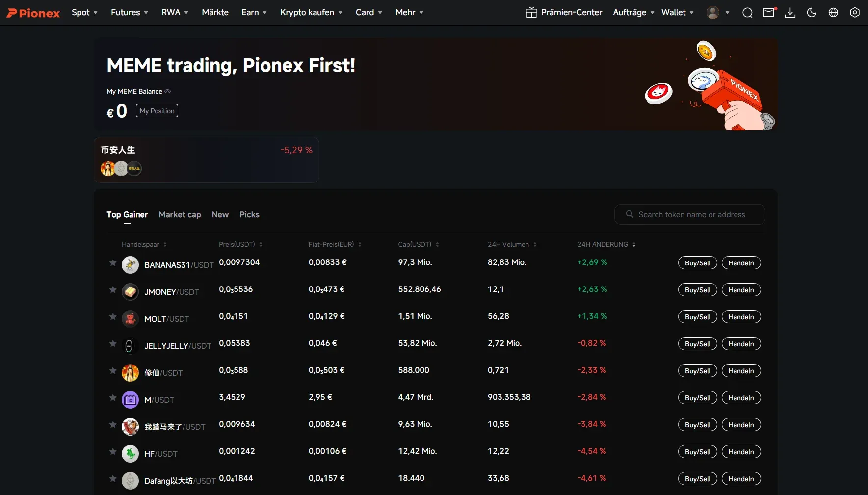Click the My Position button
This screenshot has height=495, width=868.
[157, 111]
